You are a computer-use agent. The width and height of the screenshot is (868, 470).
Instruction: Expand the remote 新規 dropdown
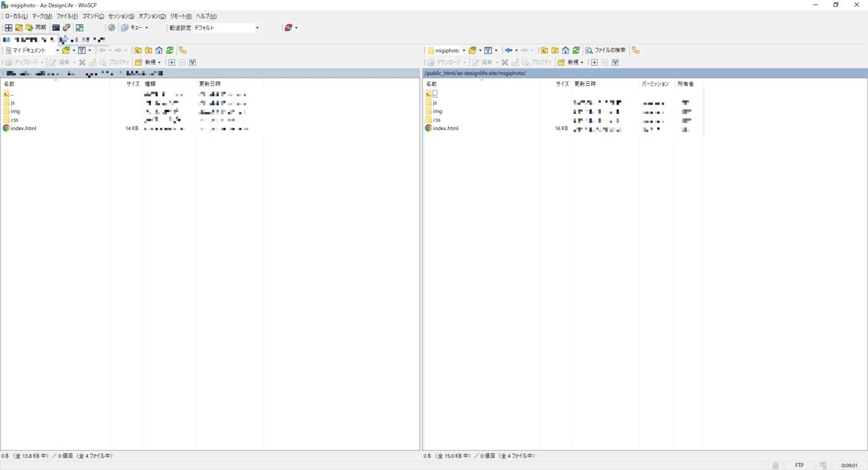point(582,62)
